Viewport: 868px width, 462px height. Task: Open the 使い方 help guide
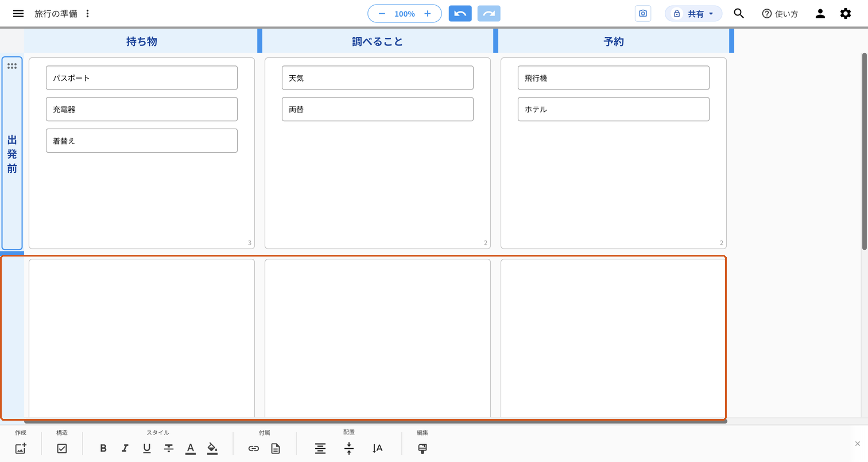click(x=780, y=13)
